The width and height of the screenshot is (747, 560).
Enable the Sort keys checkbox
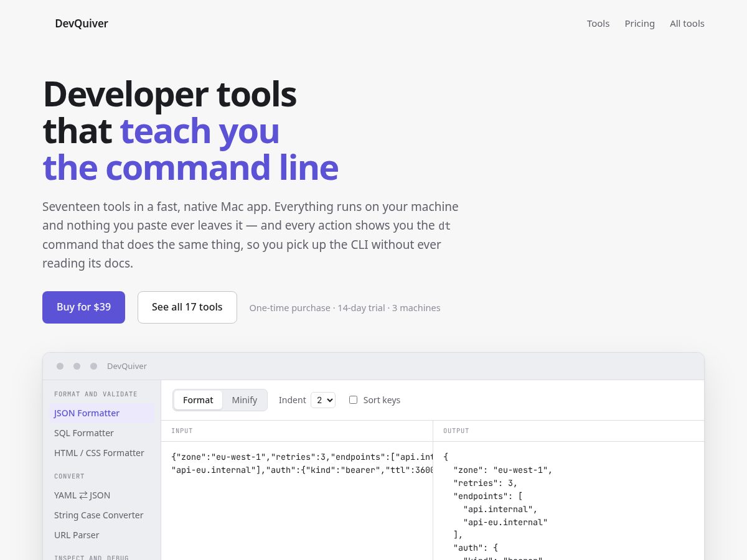[x=353, y=400]
